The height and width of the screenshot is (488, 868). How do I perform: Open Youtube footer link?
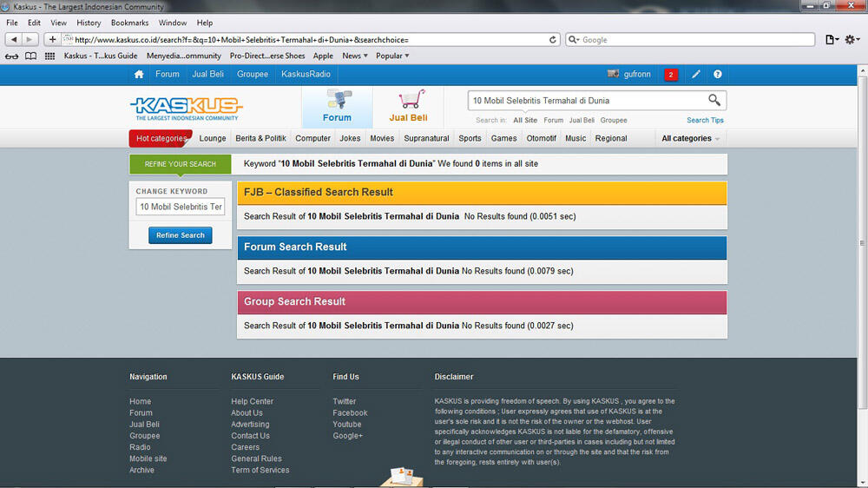(x=347, y=425)
